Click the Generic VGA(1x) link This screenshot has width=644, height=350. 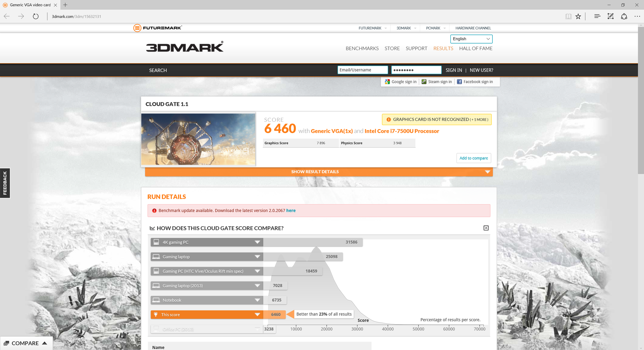[332, 131]
